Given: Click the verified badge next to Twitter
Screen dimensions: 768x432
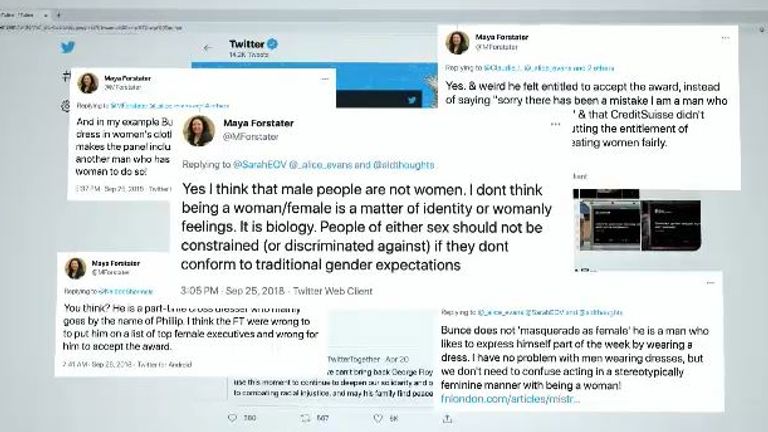Looking at the screenshot, I should point(272,44).
